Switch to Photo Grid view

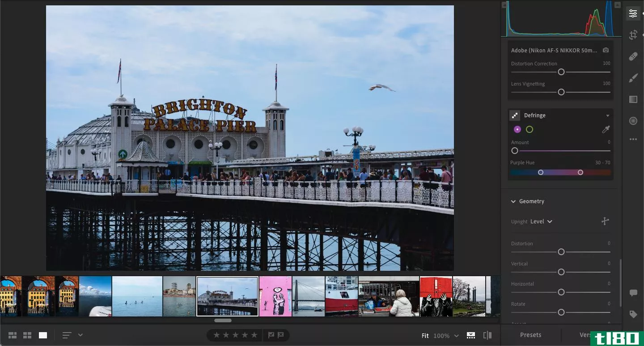(x=13, y=335)
